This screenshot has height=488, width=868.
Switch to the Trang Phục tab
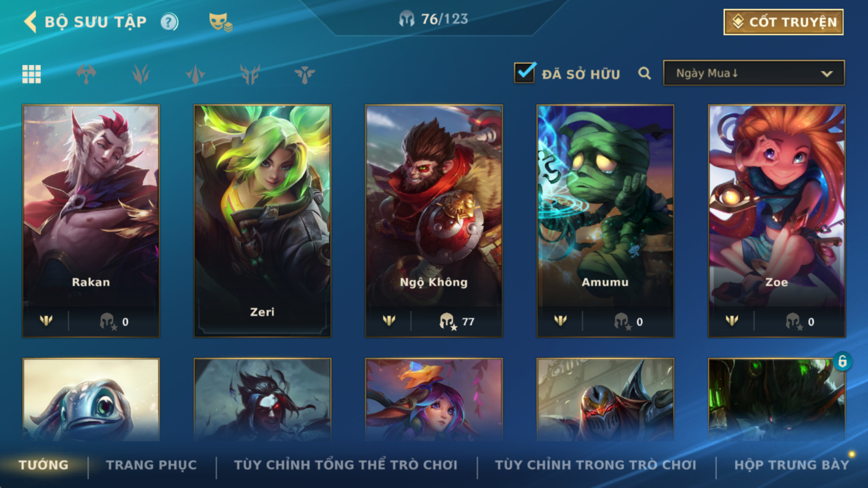(x=151, y=465)
